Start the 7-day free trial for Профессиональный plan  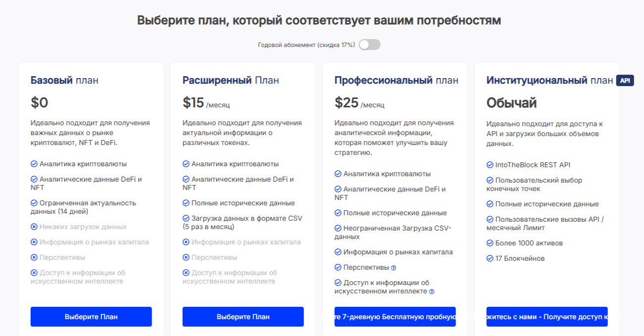coord(395,317)
